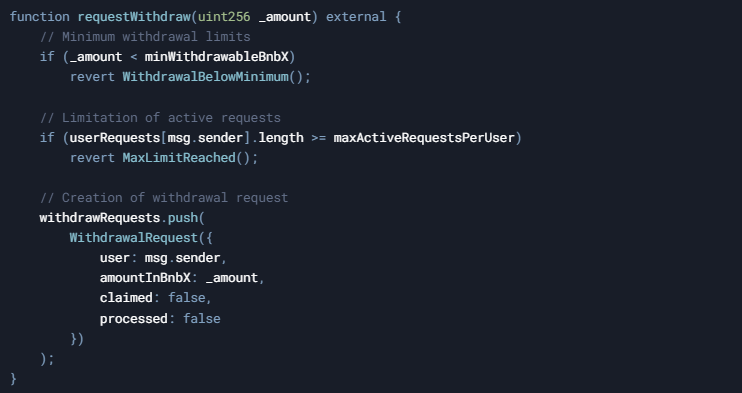The image size is (742, 393).
Task: Click the Minimum withdrawal limits comment
Action: coord(145,36)
